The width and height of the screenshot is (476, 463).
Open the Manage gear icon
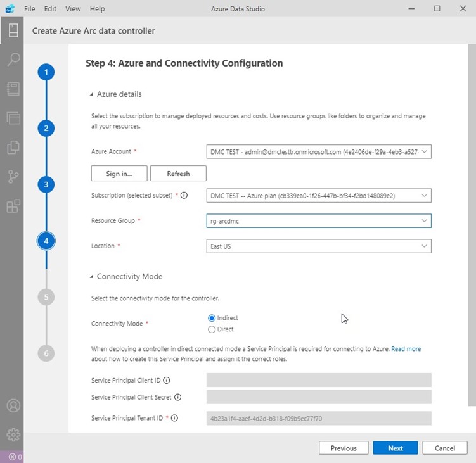[13, 434]
